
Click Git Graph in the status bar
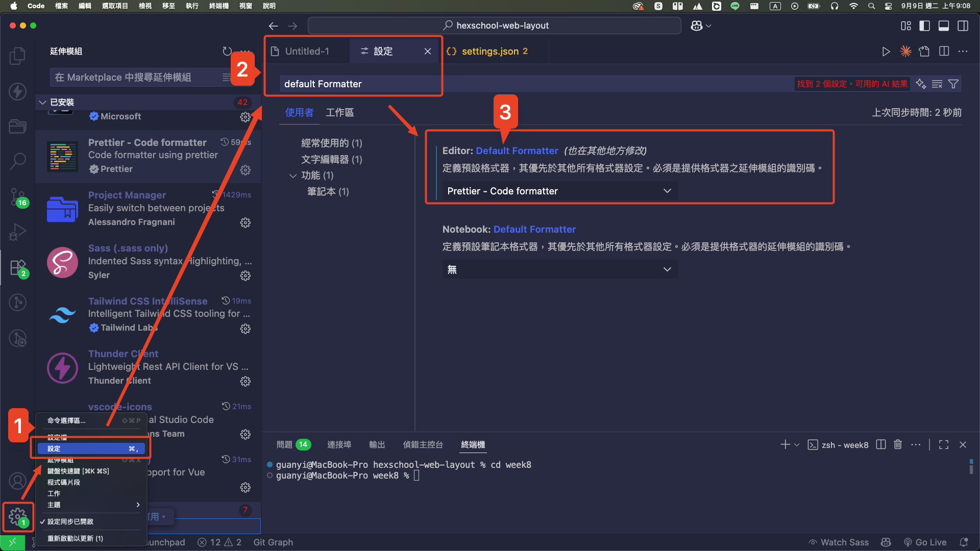tap(273, 542)
